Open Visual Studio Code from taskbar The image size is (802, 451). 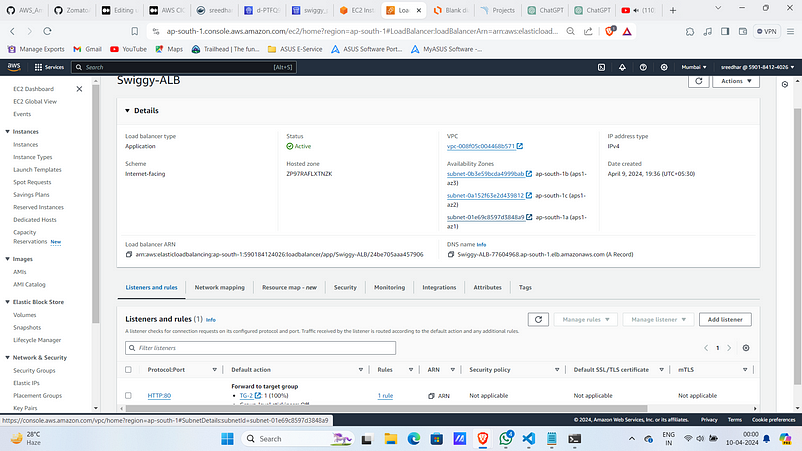(x=529, y=439)
